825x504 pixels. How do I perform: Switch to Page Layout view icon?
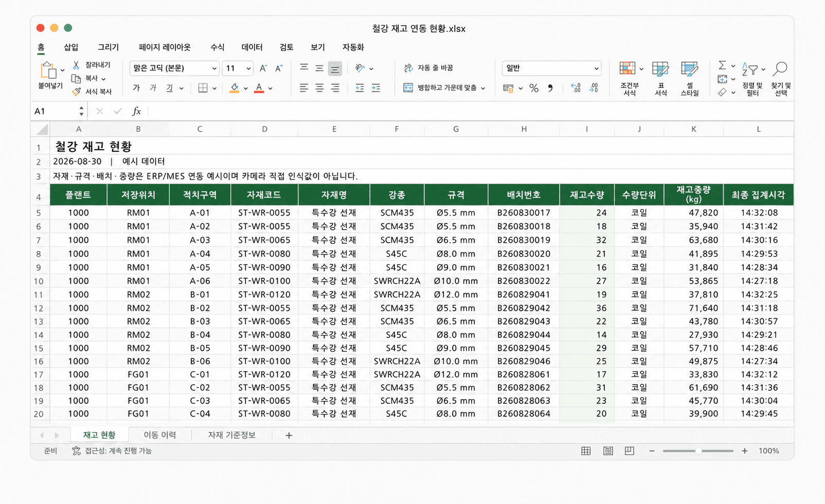click(608, 451)
